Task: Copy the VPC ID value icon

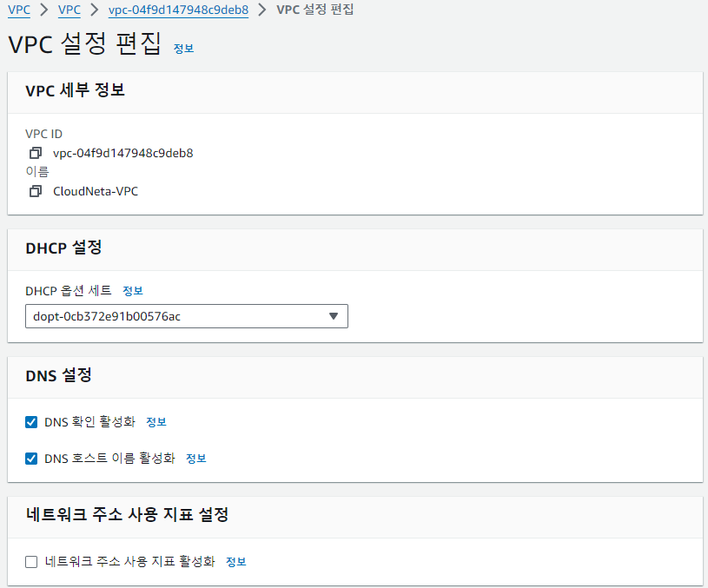Action: point(36,153)
